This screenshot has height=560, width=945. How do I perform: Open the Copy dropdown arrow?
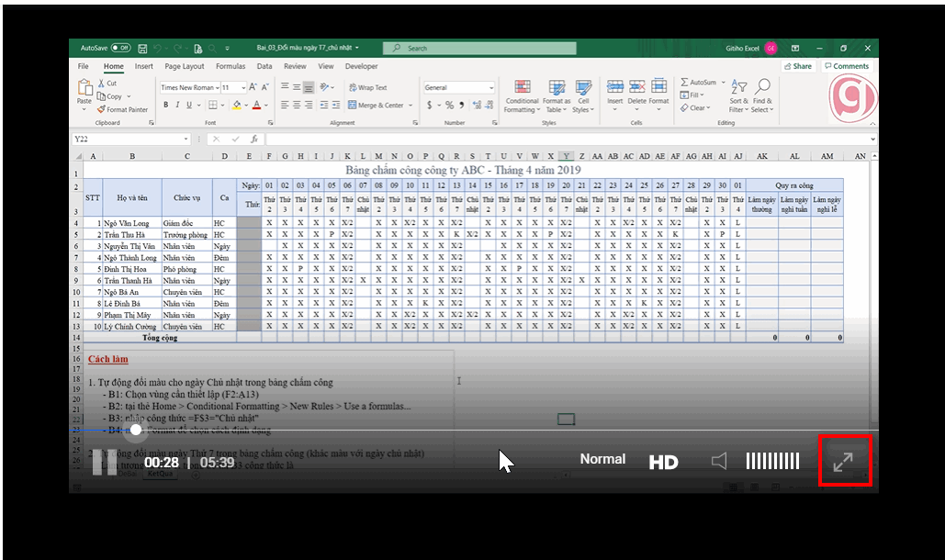point(129,96)
